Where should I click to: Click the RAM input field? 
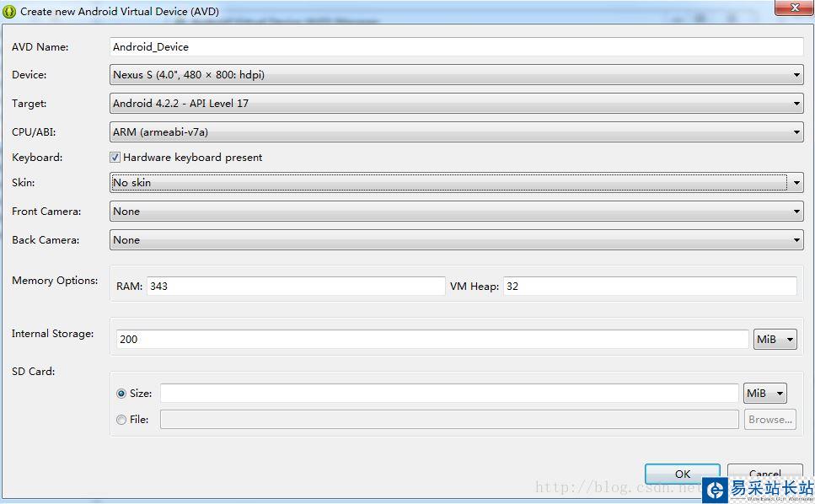click(296, 287)
